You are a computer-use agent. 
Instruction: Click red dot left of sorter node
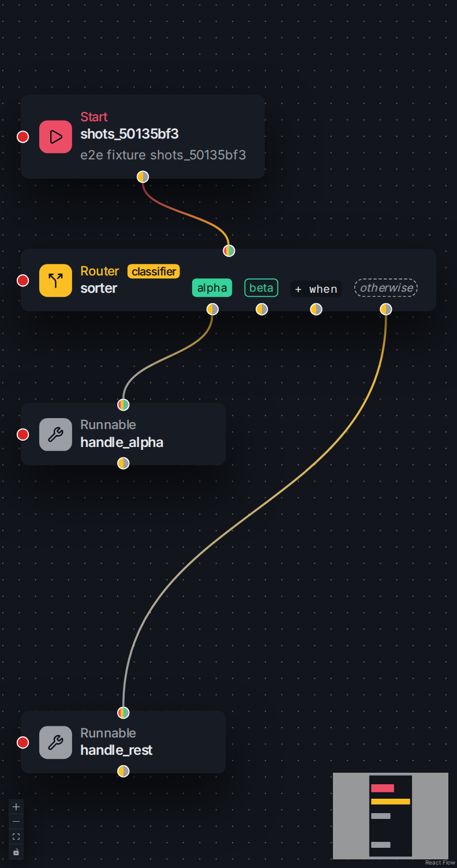coord(23,281)
